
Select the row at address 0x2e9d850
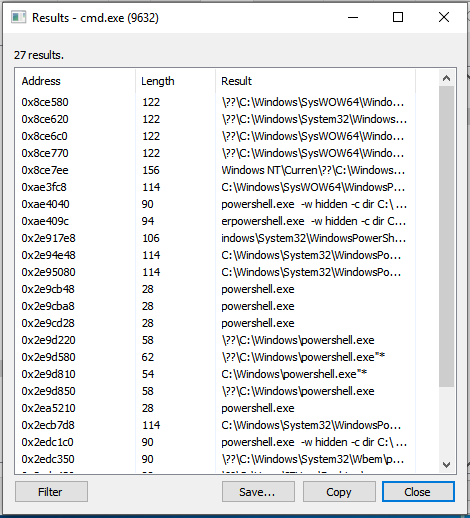(x=215, y=391)
